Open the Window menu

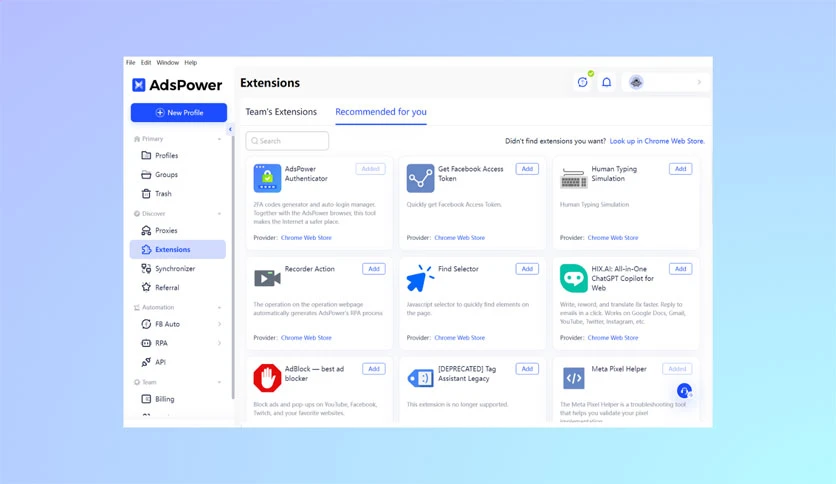(x=167, y=62)
